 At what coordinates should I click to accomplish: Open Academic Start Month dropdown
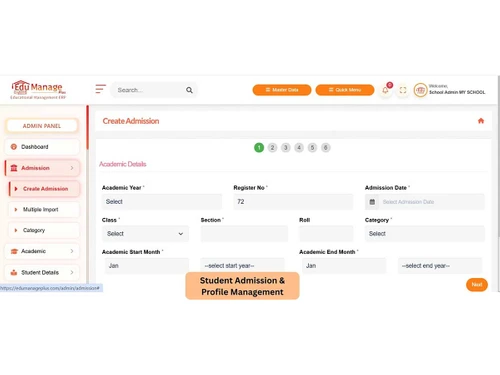coord(147,266)
